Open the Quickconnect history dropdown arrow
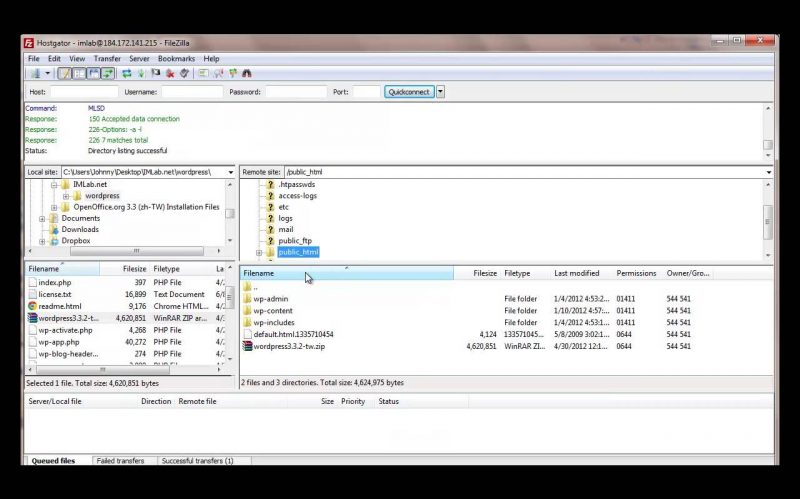 click(440, 92)
